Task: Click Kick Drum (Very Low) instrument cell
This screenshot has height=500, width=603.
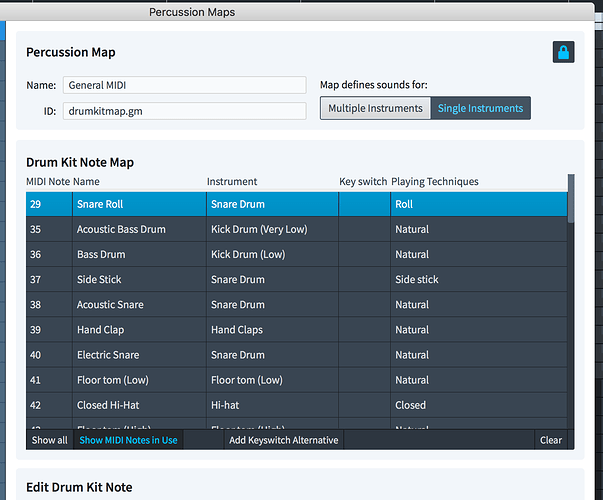Action: pyautogui.click(x=272, y=229)
